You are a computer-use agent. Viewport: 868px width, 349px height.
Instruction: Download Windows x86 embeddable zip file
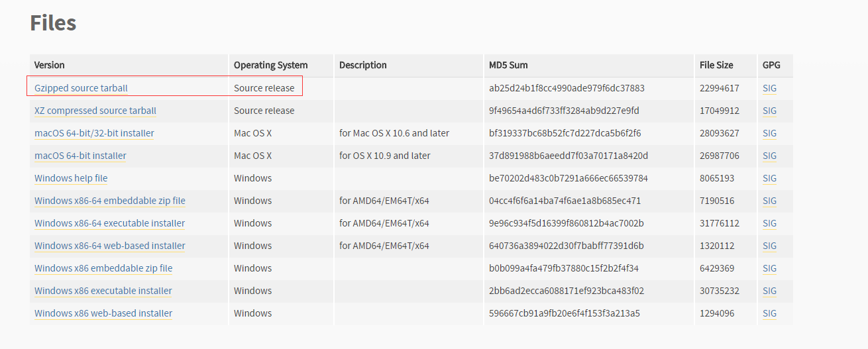click(x=103, y=268)
